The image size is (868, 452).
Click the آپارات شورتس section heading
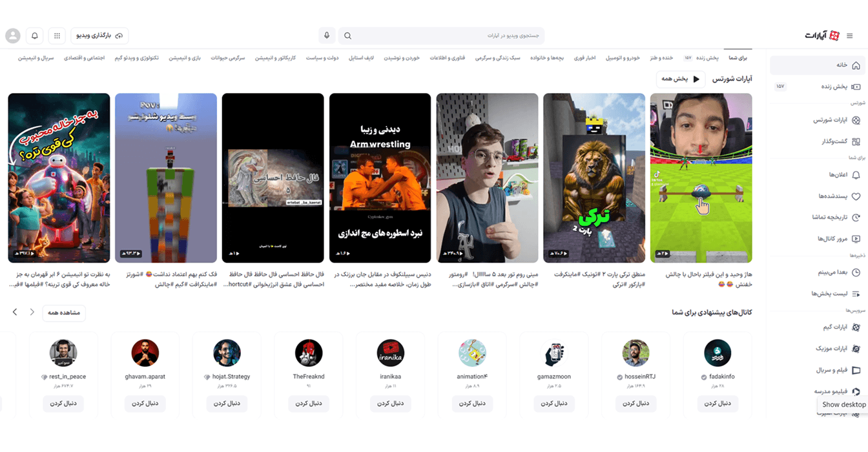click(x=732, y=79)
